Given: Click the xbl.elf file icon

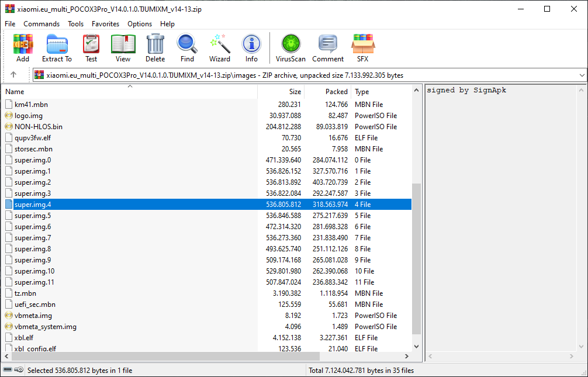Looking at the screenshot, I should [x=9, y=338].
